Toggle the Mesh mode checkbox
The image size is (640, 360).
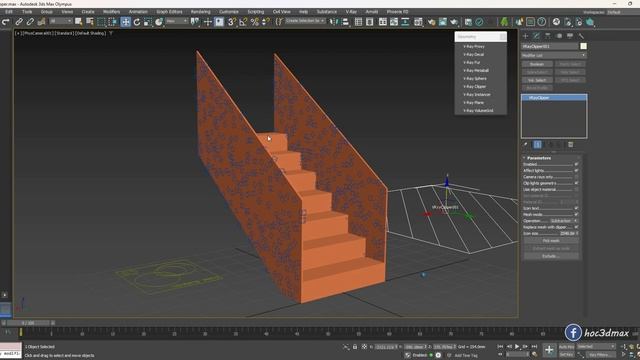pos(576,214)
